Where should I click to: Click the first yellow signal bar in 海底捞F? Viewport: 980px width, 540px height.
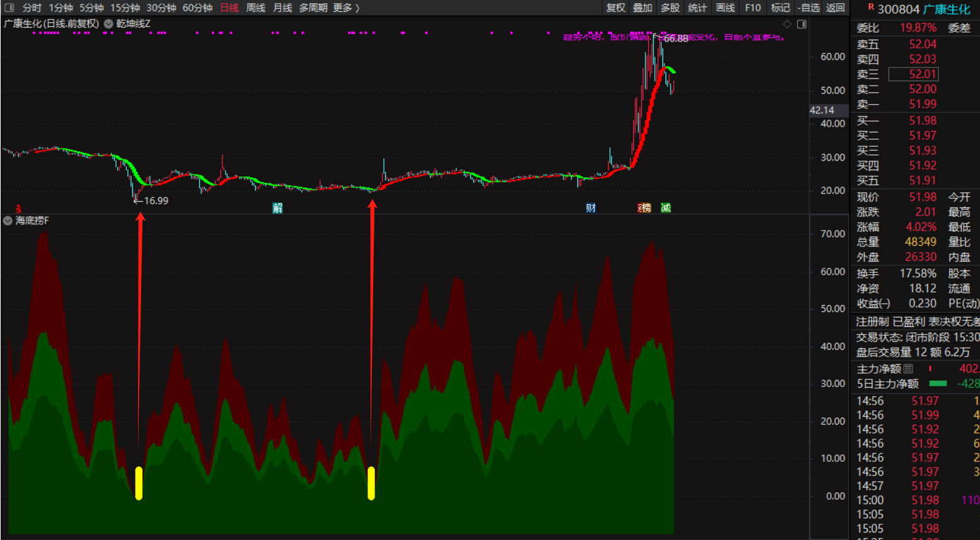pos(139,483)
